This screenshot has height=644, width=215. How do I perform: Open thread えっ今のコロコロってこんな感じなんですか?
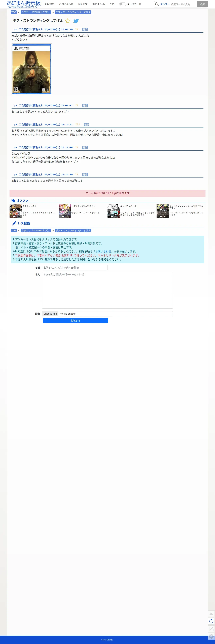pyautogui.click(x=186, y=207)
